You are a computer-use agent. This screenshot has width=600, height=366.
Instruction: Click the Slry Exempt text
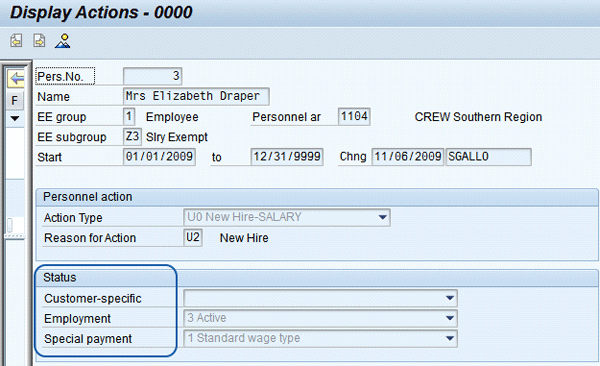coord(177,137)
